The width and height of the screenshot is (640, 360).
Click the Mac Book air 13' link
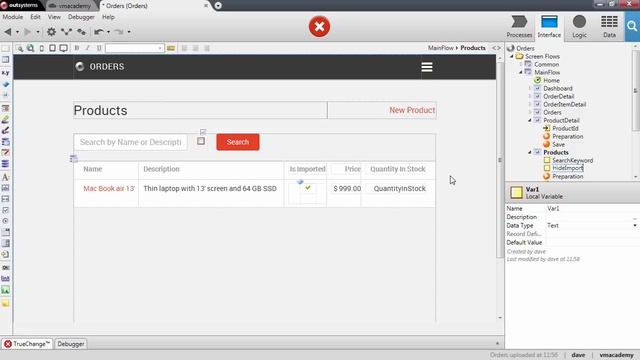109,189
